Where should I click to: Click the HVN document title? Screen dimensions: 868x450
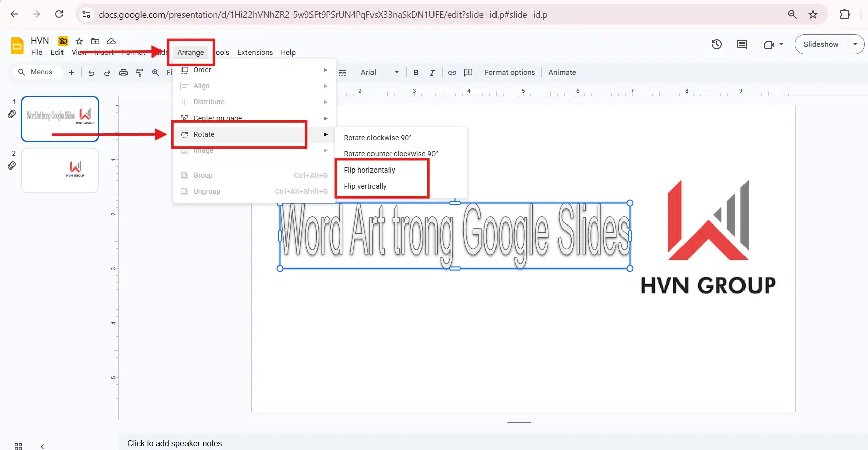tap(40, 41)
